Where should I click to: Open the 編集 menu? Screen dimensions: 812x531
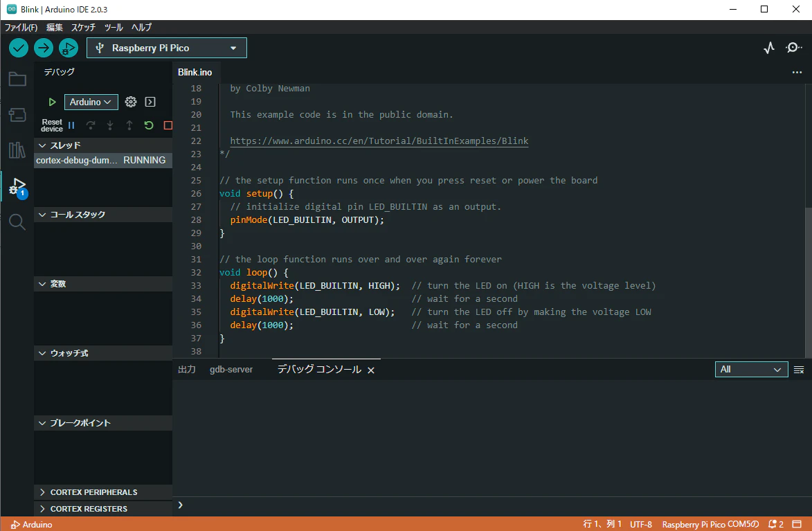click(x=55, y=28)
